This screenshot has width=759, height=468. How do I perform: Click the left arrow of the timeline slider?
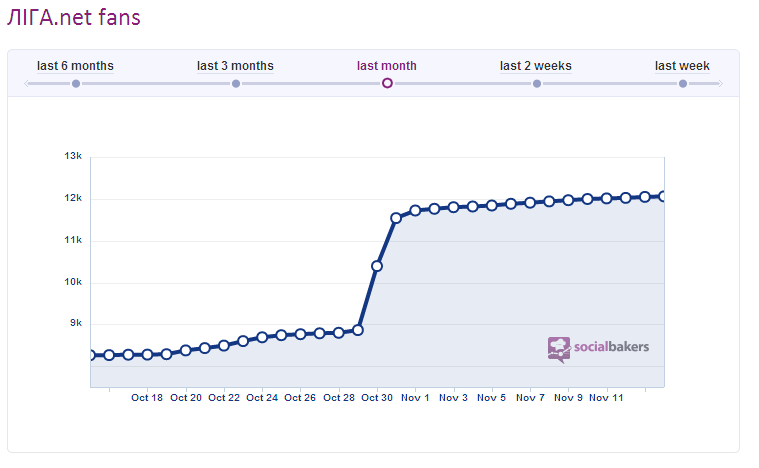[27, 84]
